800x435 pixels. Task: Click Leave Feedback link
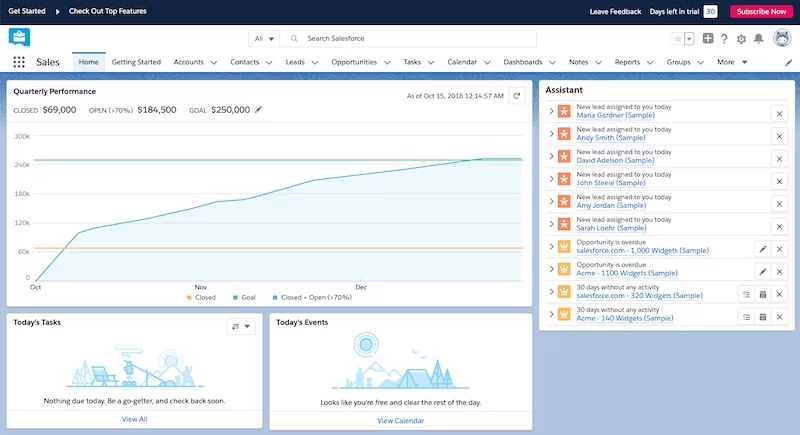[x=615, y=11]
